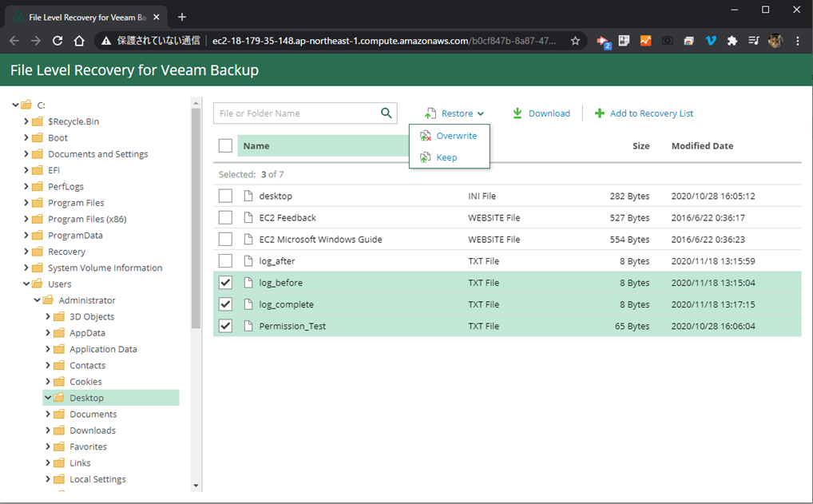Click the blue V extension icon

pyautogui.click(x=710, y=41)
